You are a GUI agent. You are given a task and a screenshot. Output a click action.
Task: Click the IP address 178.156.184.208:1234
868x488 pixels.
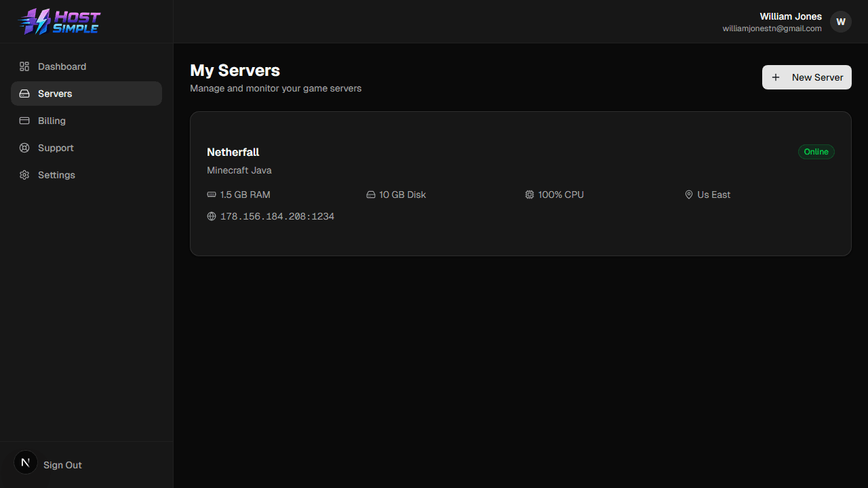click(277, 216)
